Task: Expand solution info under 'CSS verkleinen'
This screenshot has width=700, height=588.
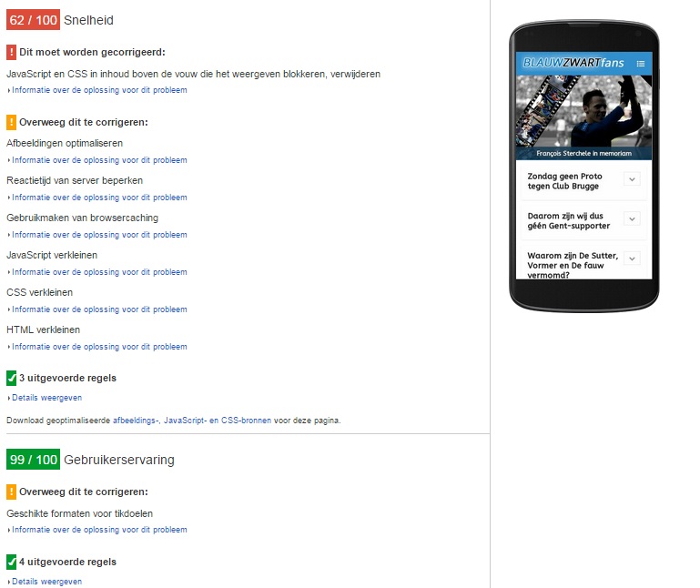Action: (99, 309)
